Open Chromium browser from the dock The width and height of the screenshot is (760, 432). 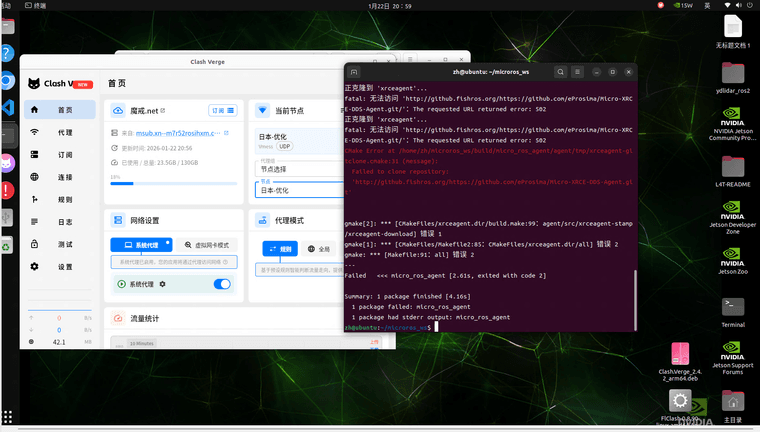[x=7, y=80]
